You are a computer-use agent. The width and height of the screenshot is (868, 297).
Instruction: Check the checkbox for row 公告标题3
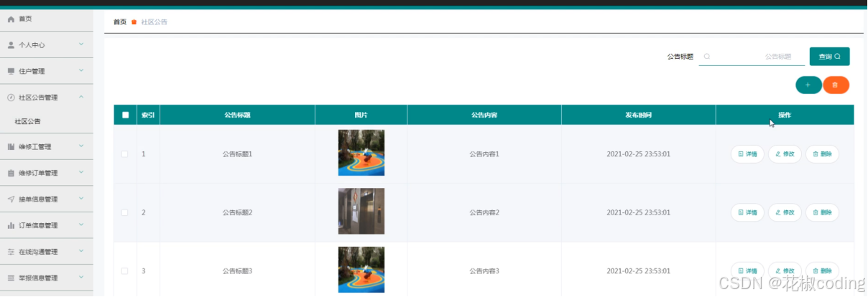tap(125, 270)
